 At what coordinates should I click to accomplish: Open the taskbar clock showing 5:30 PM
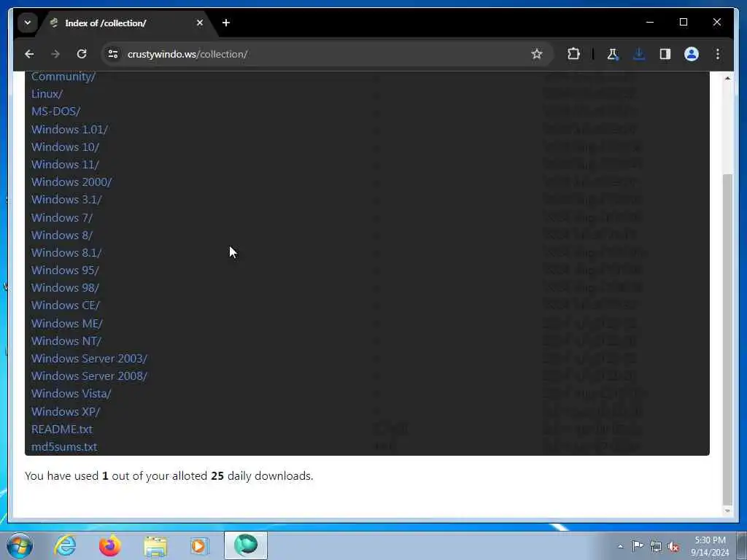coord(710,546)
